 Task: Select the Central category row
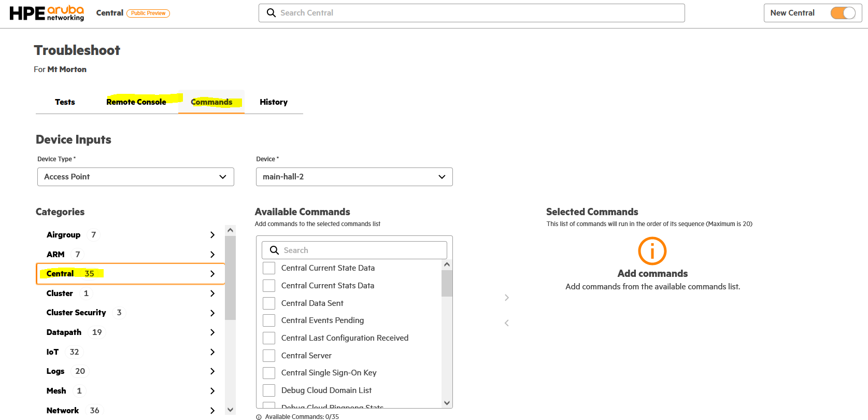[x=130, y=274]
